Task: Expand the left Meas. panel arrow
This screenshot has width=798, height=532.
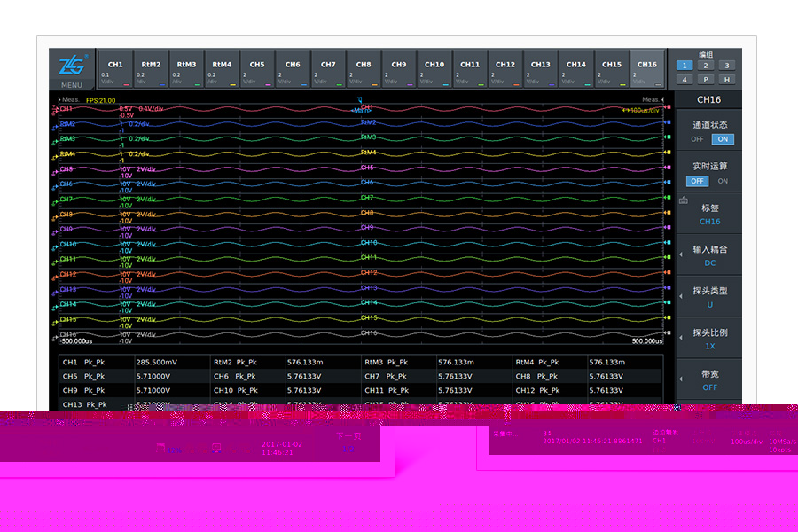Action: pos(56,99)
